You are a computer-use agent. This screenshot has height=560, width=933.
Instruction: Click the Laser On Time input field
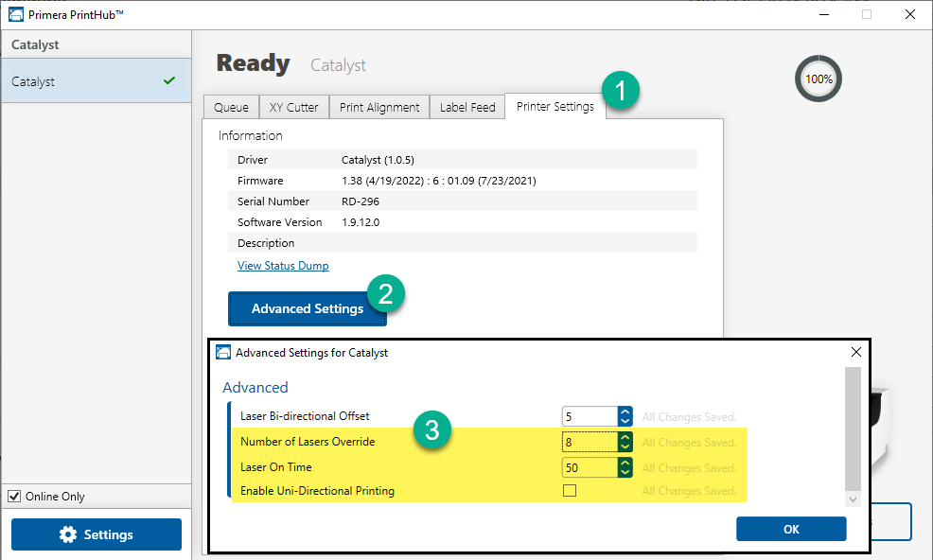click(590, 467)
